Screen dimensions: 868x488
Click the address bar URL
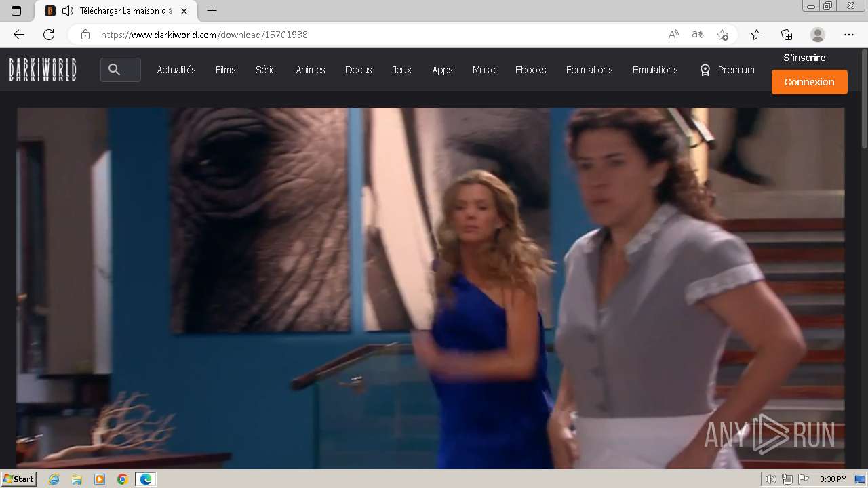[204, 35]
